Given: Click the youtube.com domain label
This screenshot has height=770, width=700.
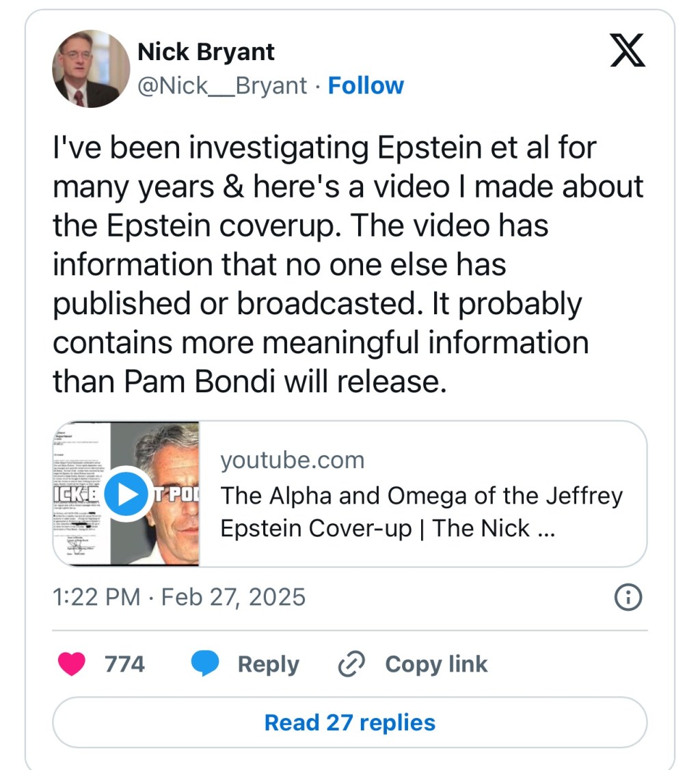Looking at the screenshot, I should click(x=292, y=460).
